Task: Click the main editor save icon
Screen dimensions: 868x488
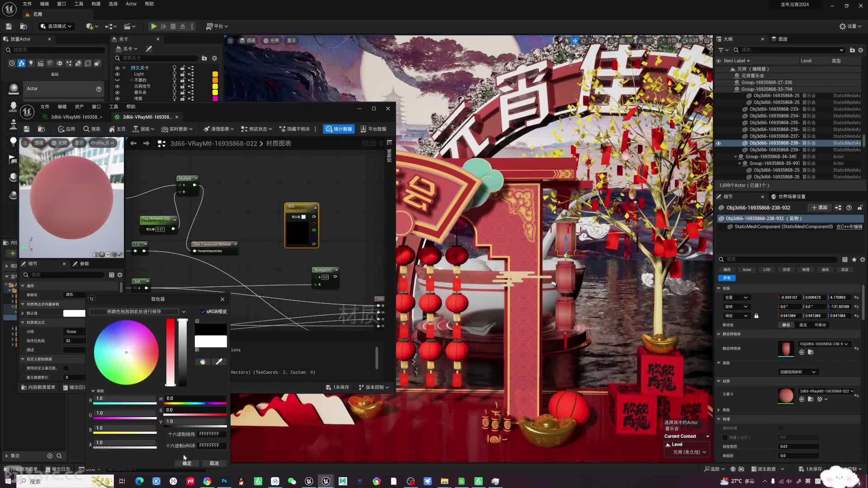Action: pyautogui.click(x=9, y=26)
